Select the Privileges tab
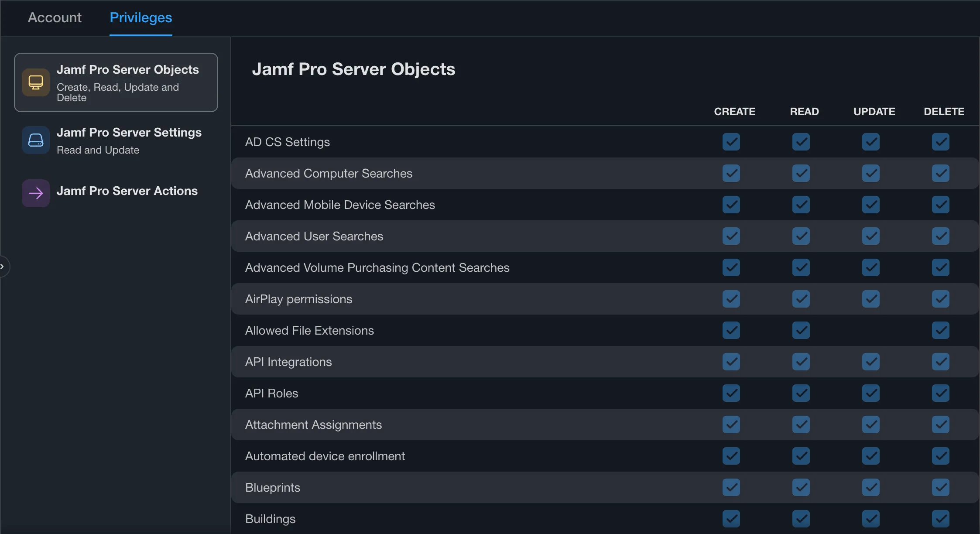The image size is (980, 534). [x=141, y=17]
